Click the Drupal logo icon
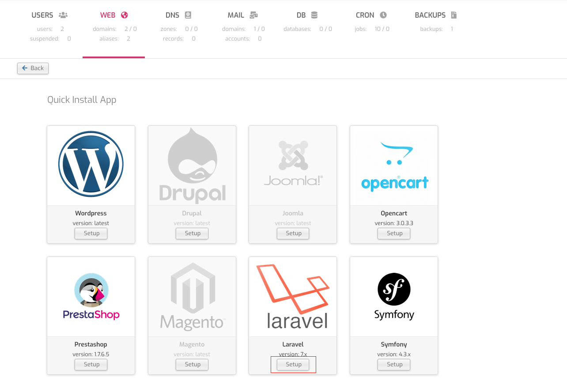This screenshot has width=567, height=392. (192, 165)
